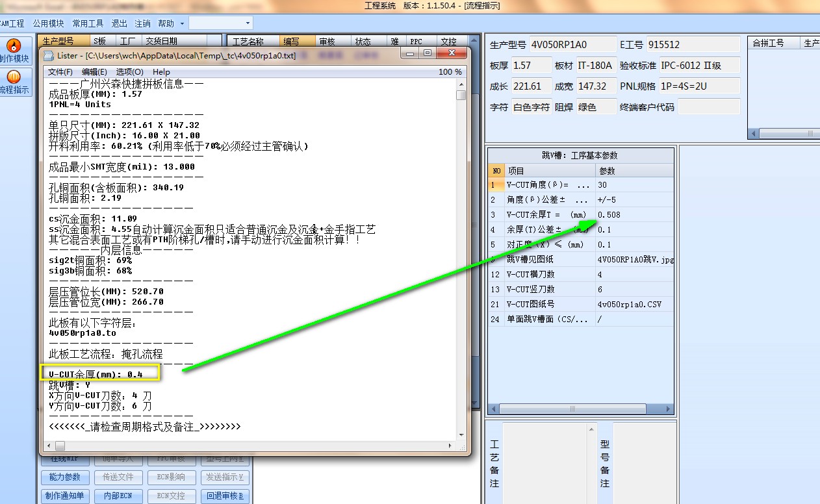820x504 pixels.
Task: Click the E工号 field showing 915512
Action: (693, 45)
